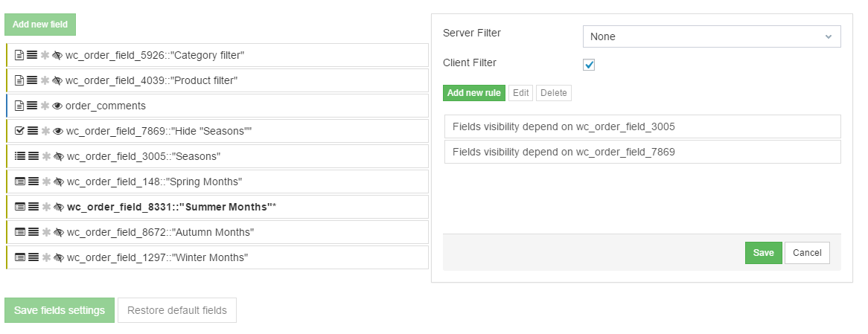
Task: Select rule depending on wc_order_field_7869
Action: [642, 152]
